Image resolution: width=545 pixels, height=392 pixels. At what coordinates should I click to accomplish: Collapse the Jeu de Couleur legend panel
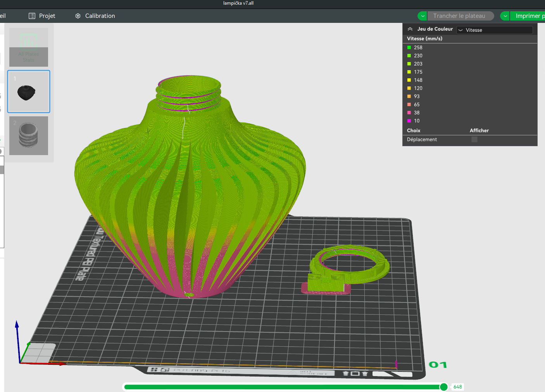click(410, 29)
